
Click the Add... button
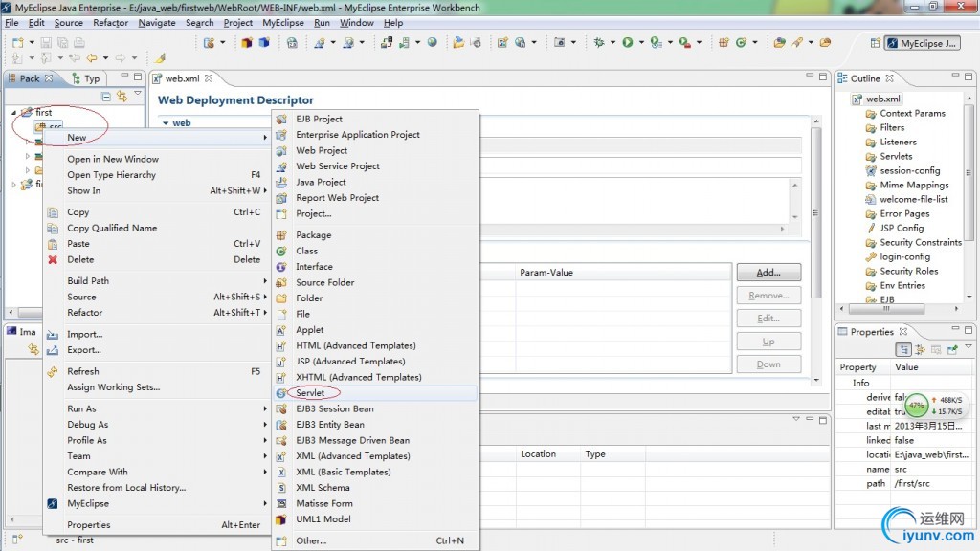(x=768, y=273)
